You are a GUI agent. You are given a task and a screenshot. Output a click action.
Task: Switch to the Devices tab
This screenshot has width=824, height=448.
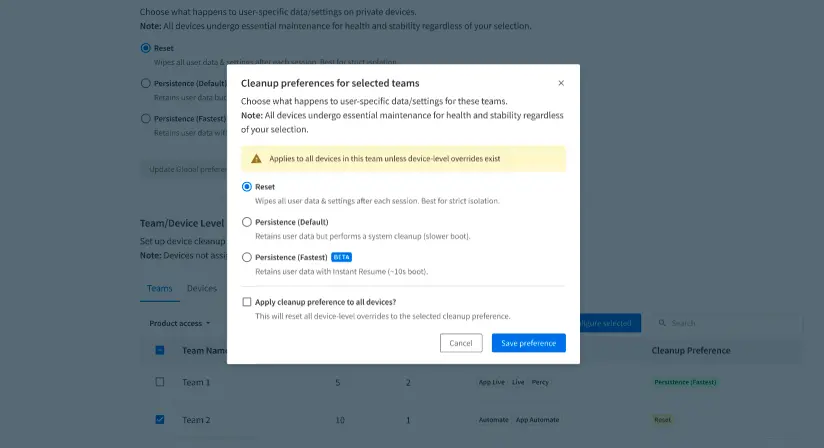pyautogui.click(x=202, y=288)
